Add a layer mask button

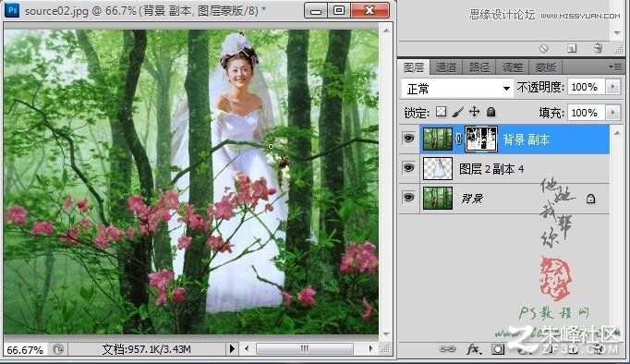coord(497,349)
